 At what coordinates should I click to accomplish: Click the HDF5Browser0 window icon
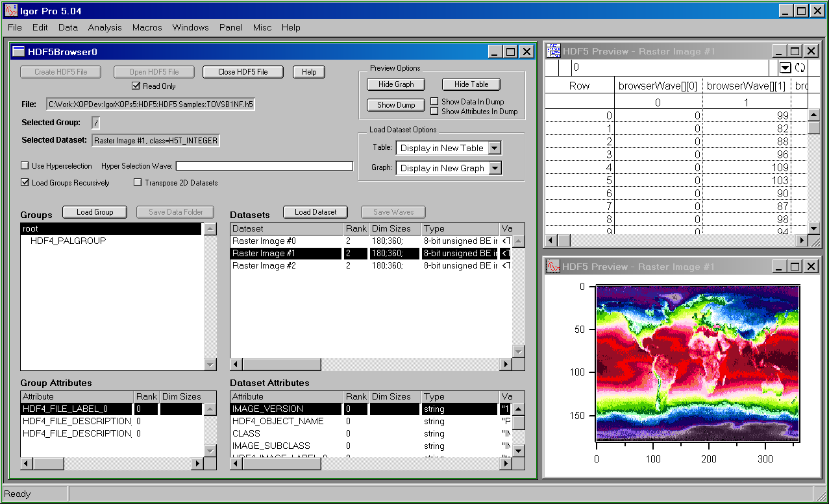19,52
